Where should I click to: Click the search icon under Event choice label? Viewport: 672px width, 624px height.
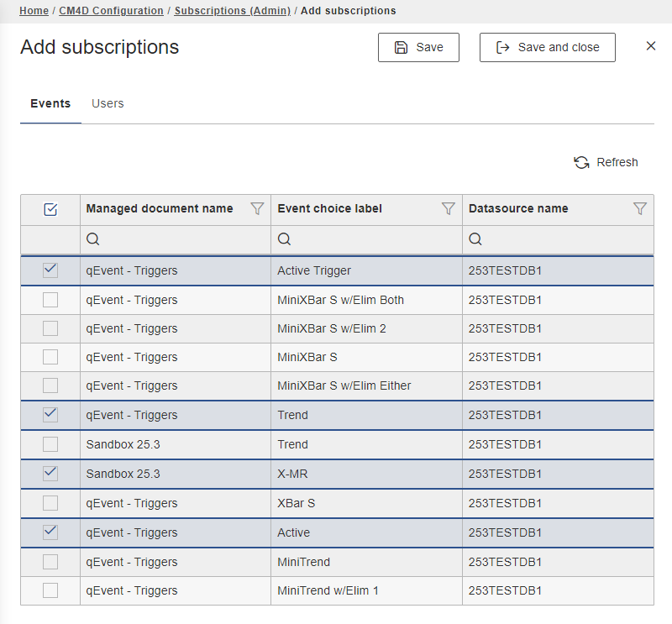pos(285,239)
